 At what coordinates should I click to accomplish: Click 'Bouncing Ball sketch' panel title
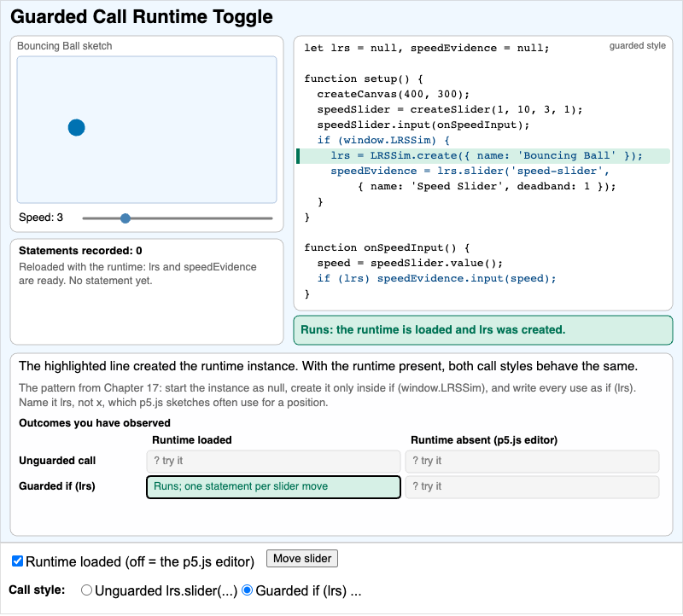65,46
